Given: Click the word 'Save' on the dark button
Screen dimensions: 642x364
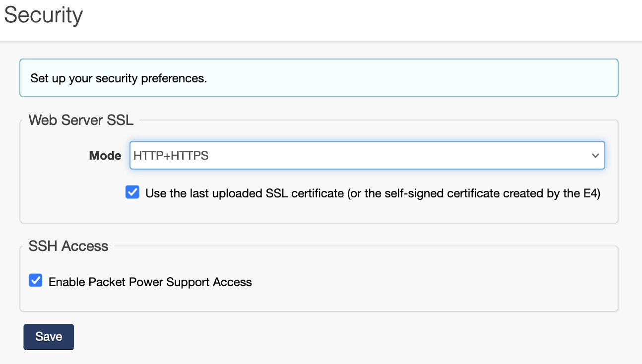Looking at the screenshot, I should (x=49, y=337).
